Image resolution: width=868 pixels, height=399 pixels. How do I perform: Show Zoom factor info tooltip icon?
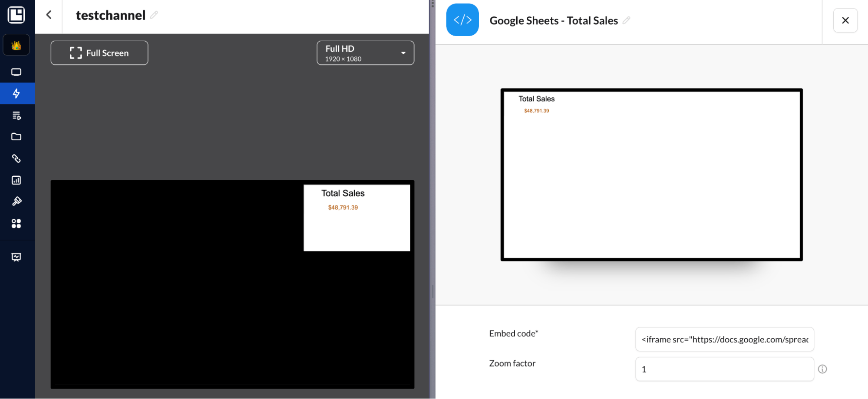[x=822, y=369]
